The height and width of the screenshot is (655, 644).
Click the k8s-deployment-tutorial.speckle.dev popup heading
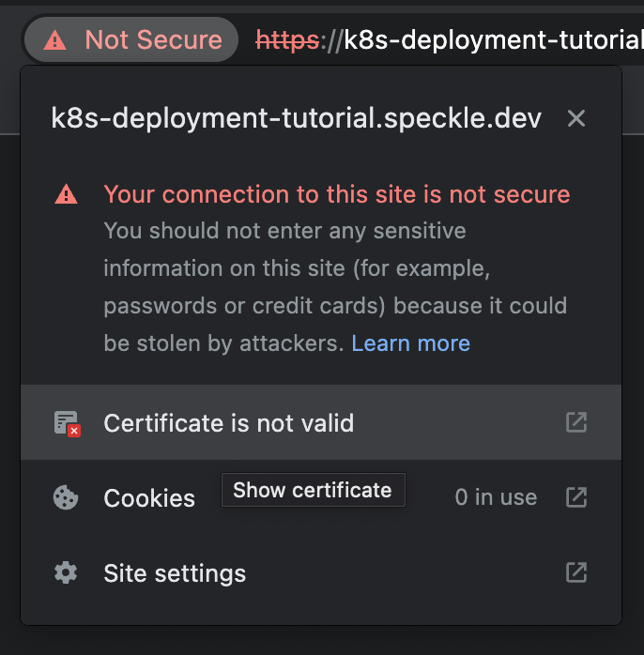[x=296, y=118]
